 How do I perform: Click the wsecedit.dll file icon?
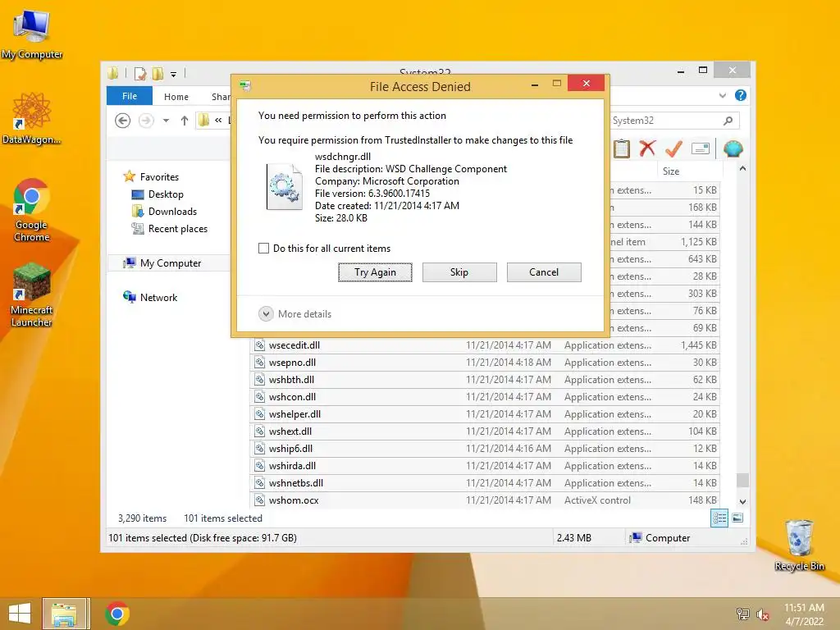[260, 345]
